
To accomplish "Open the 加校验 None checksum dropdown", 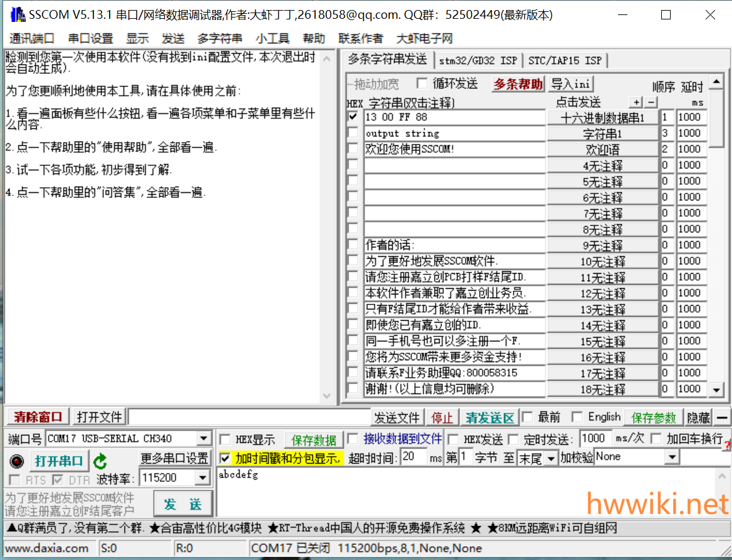I will pyautogui.click(x=672, y=457).
